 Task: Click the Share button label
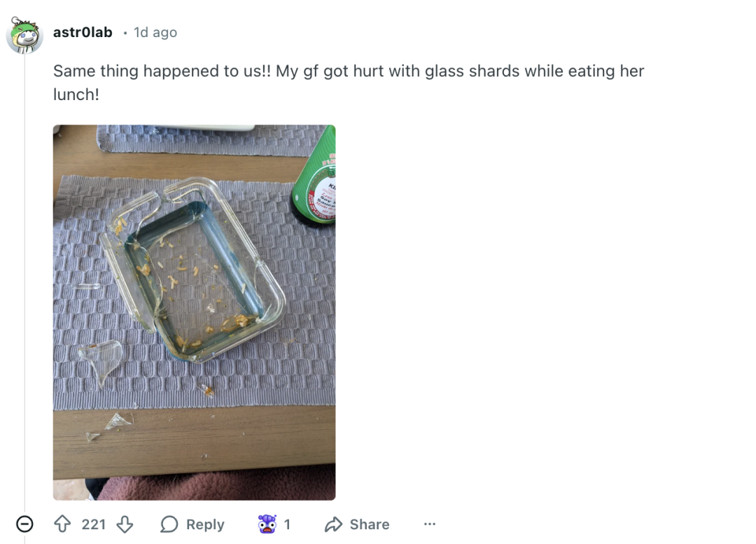click(370, 524)
